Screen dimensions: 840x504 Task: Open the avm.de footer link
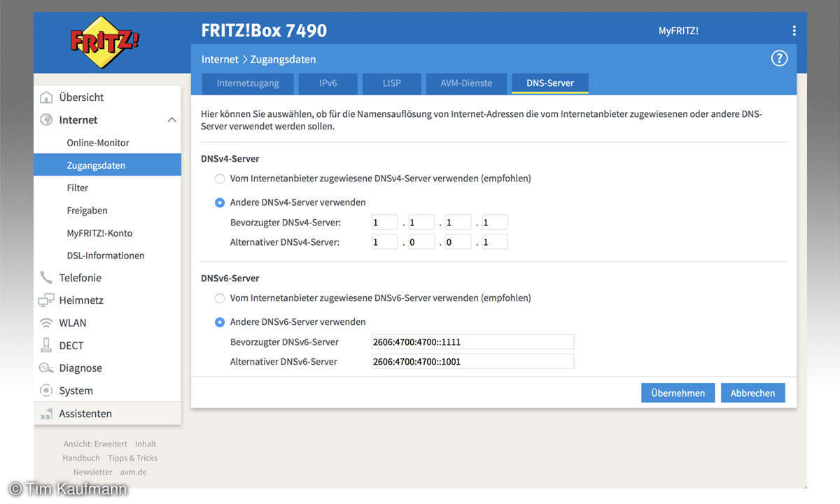click(x=133, y=472)
